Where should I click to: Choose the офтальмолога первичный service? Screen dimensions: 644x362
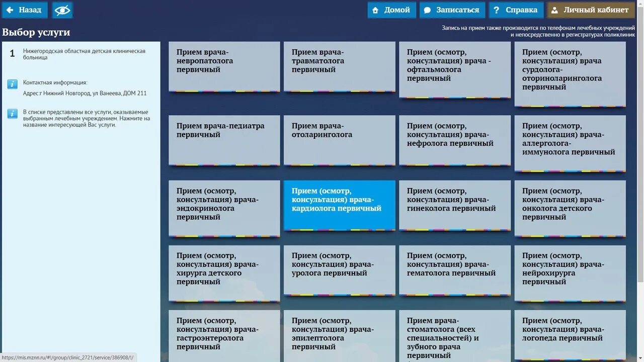pyautogui.click(x=455, y=70)
